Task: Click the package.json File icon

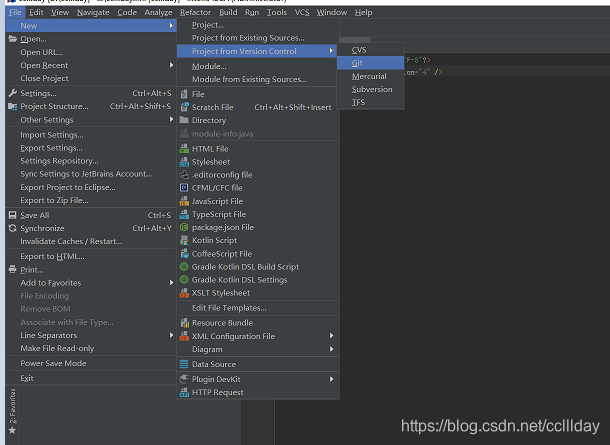Action: (184, 227)
